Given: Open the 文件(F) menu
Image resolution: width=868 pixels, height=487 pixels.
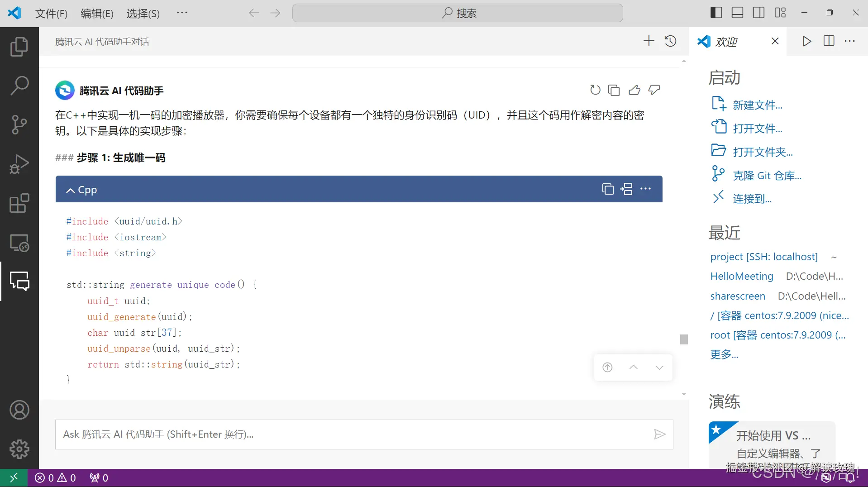Looking at the screenshot, I should (52, 13).
